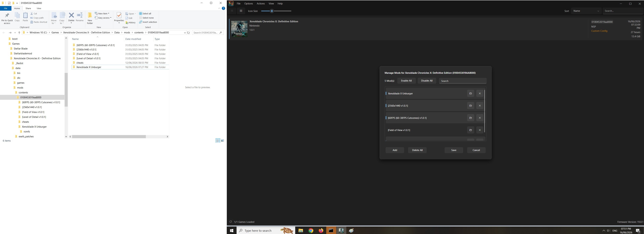Image resolution: width=644 pixels, height=234 pixels.
Task: Delete the [2560x1440 v1.0.1] mod entry
Action: (x=480, y=105)
